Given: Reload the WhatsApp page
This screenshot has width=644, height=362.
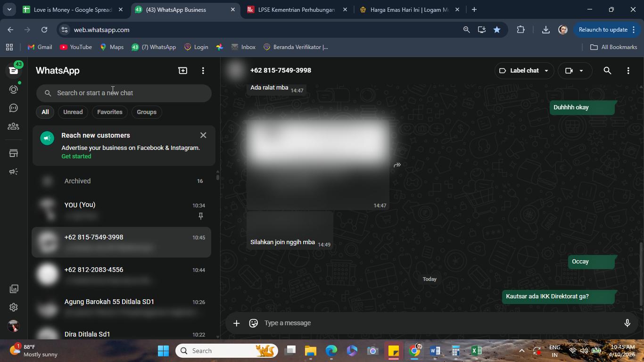Looking at the screenshot, I should (x=44, y=30).
